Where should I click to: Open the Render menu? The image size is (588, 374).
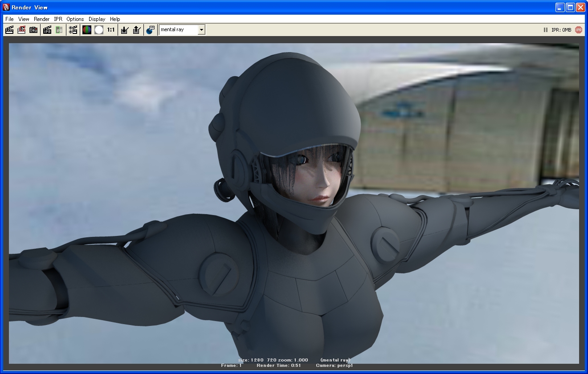point(41,19)
